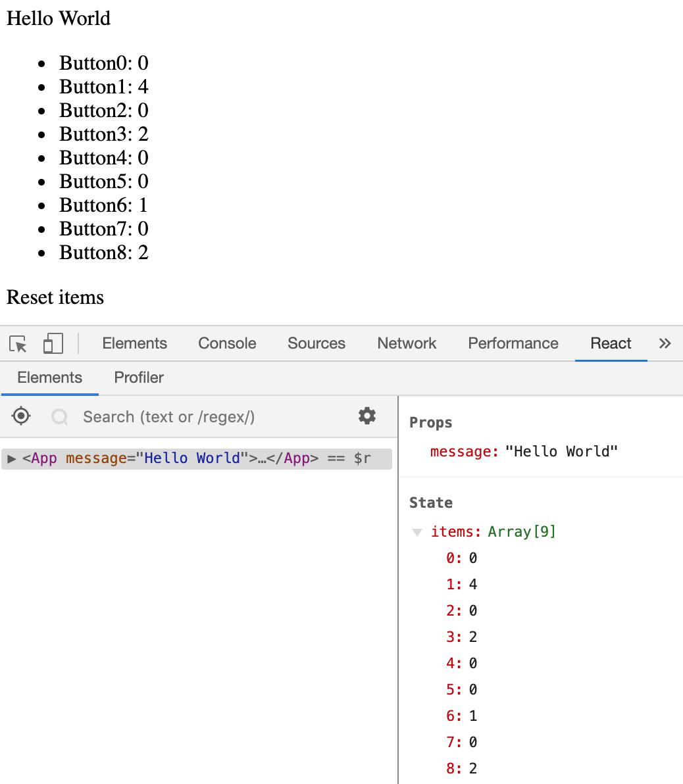Open the React panel tab

pos(611,343)
